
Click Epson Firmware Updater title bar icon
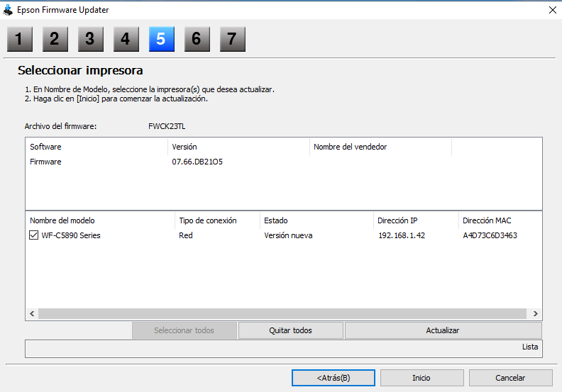pyautogui.click(x=9, y=10)
